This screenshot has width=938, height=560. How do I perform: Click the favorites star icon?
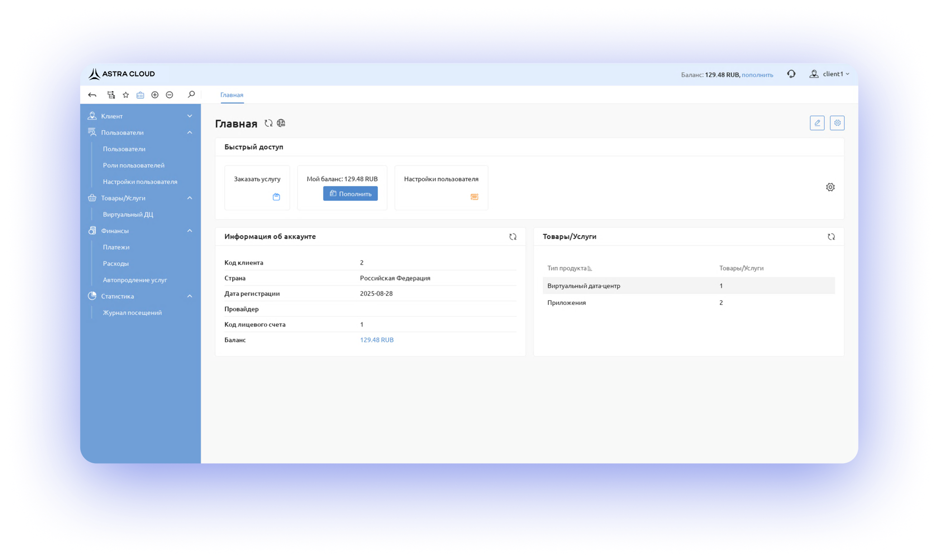[x=126, y=95]
